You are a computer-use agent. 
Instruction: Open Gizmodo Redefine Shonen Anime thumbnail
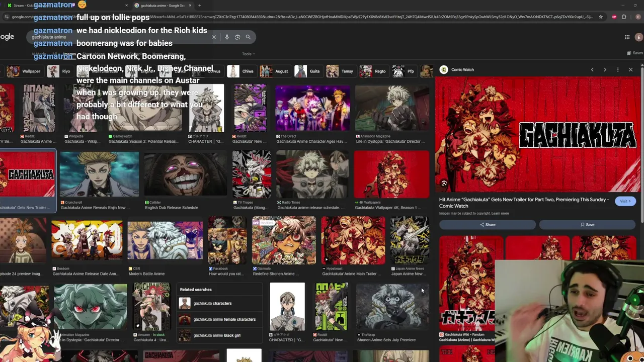(284, 241)
